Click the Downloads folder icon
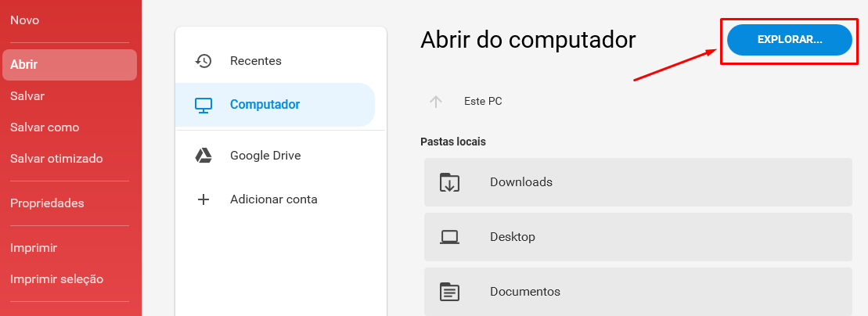This screenshot has height=316, width=868. coord(449,182)
